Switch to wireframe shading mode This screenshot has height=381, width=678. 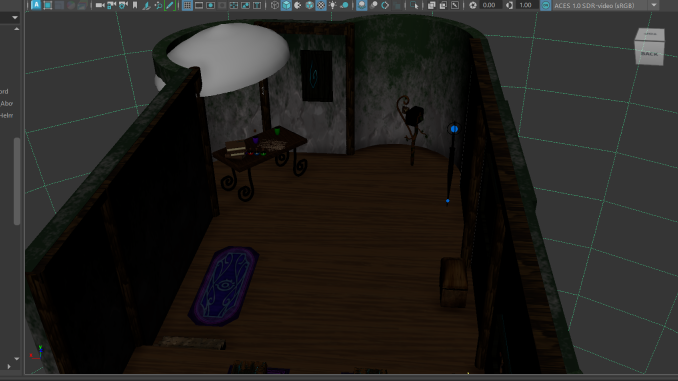tap(275, 5)
